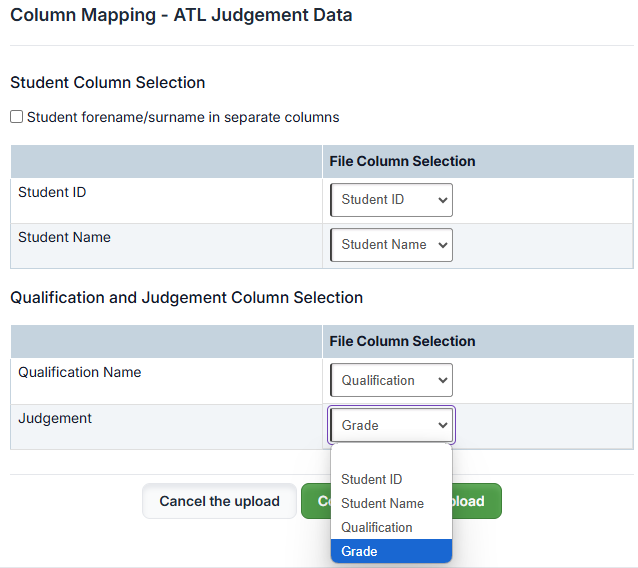Cancel the upload
The width and height of the screenshot is (638, 568).
point(219,501)
